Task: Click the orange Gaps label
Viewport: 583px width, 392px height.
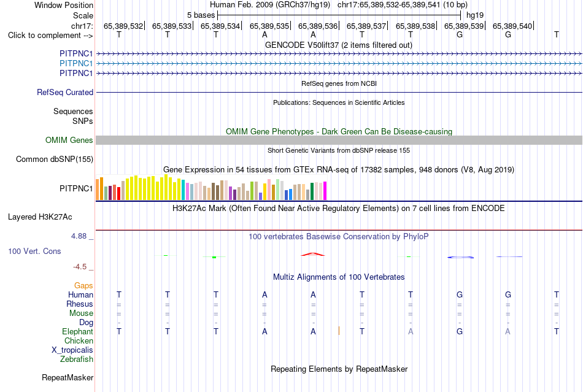Action: point(83,285)
